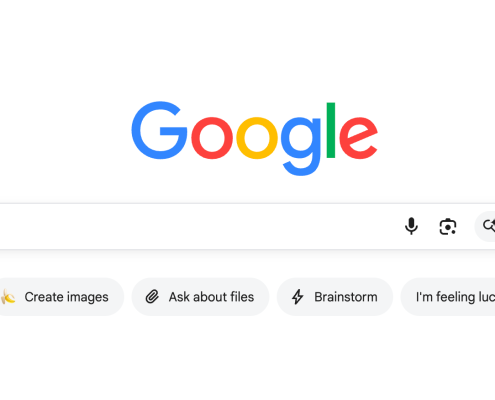Viewport: 495px width, 400px height.
Task: Click the "Brainstorm" text label
Action: (x=346, y=297)
